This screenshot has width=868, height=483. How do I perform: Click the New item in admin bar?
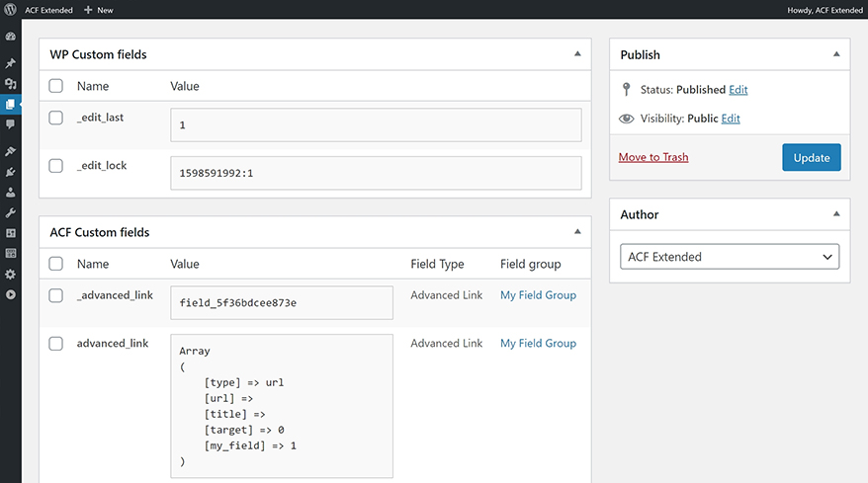coord(99,10)
